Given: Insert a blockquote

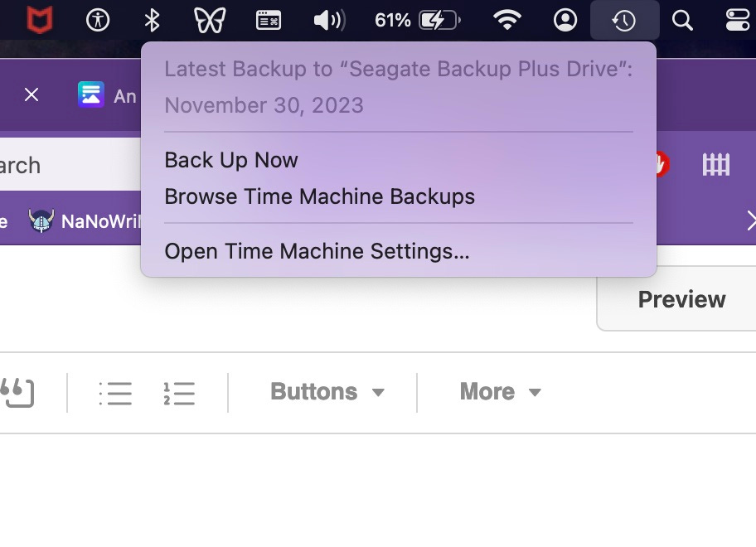Looking at the screenshot, I should (x=17, y=393).
